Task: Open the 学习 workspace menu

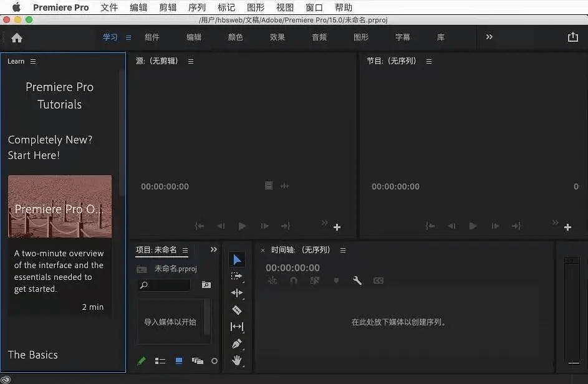Action: click(x=128, y=37)
